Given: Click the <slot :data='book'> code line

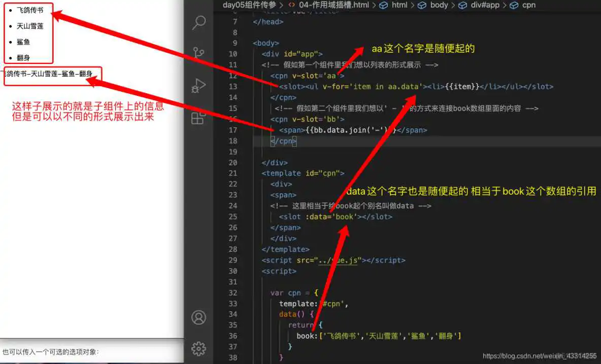Looking at the screenshot, I should point(336,216).
